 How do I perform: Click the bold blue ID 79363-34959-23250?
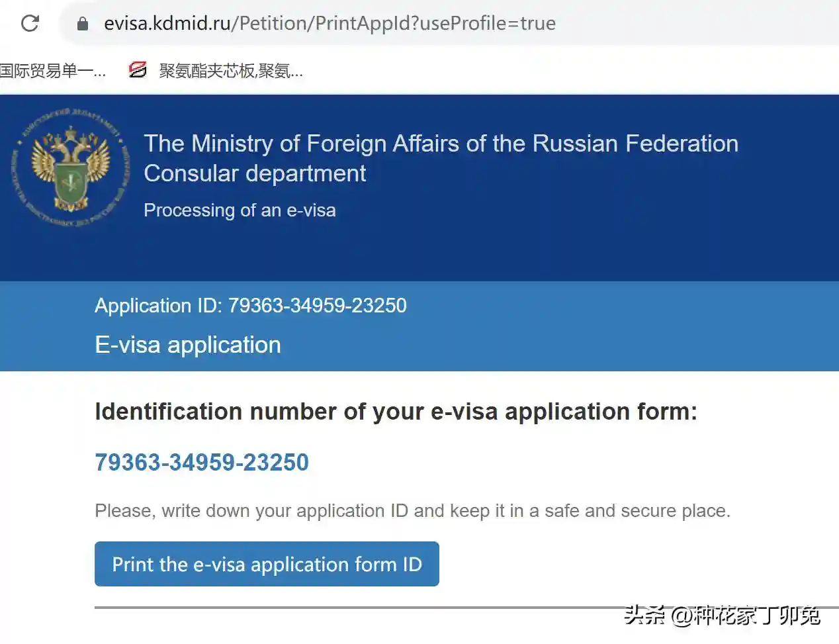pyautogui.click(x=202, y=462)
